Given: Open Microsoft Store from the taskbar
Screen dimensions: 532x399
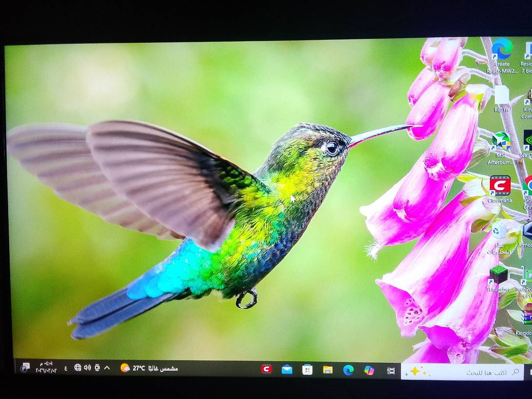Looking at the screenshot, I should click(x=307, y=370).
